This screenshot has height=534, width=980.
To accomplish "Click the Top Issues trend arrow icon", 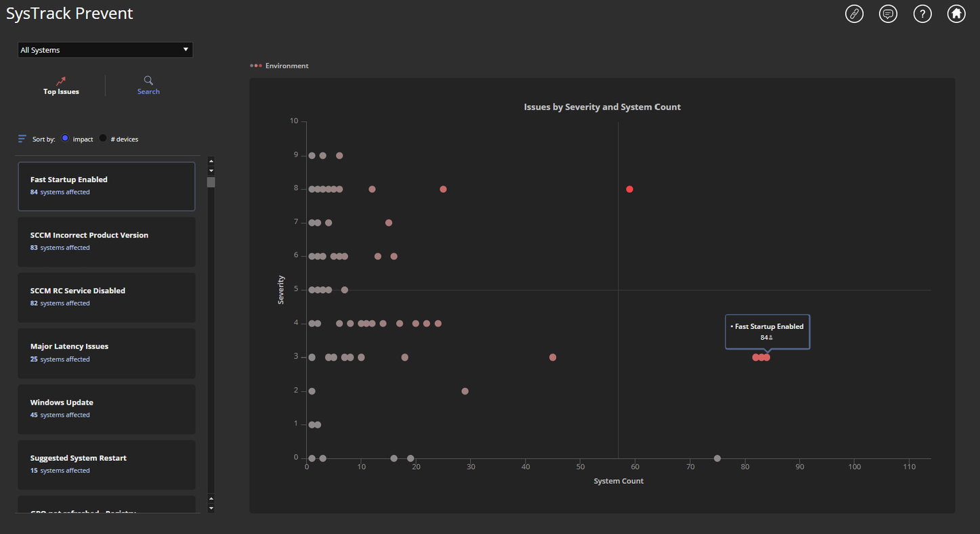I will 61,81.
